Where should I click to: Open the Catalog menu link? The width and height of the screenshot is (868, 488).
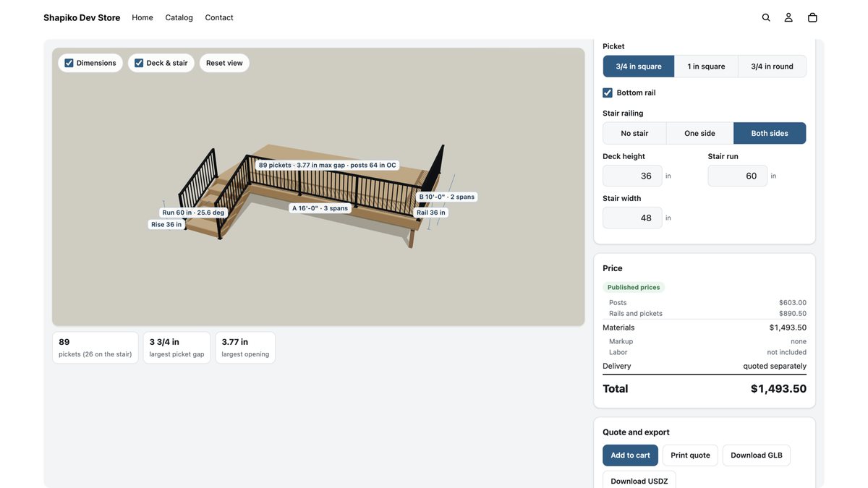pos(179,17)
